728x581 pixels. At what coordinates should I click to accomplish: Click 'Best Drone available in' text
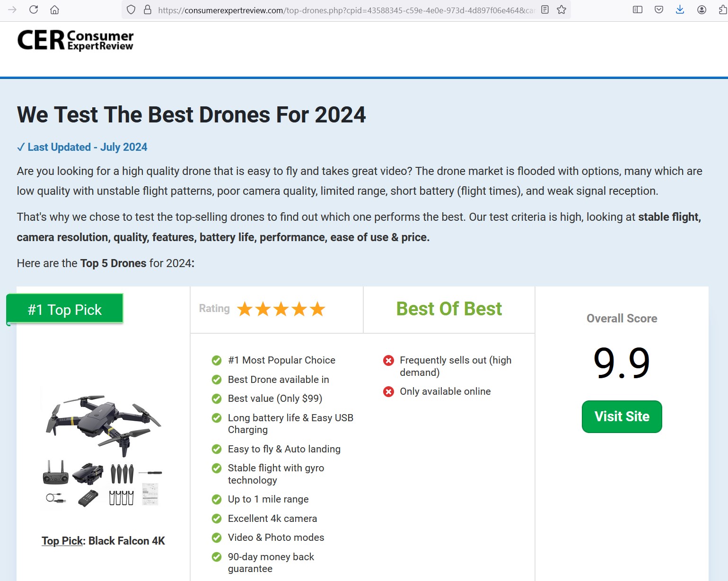(278, 380)
